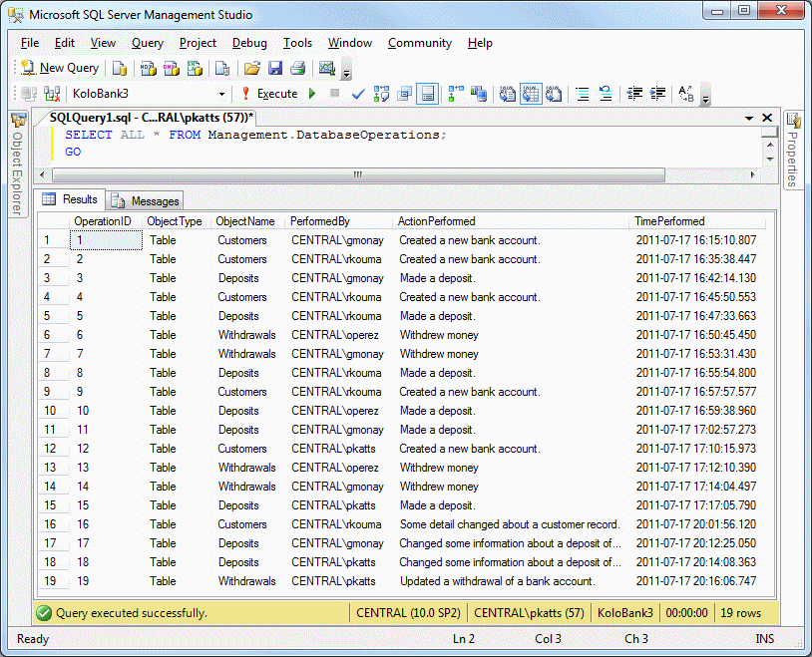Click Comment Out Selected Lines icon
Viewport: 812px width, 657px height.
[x=583, y=94]
